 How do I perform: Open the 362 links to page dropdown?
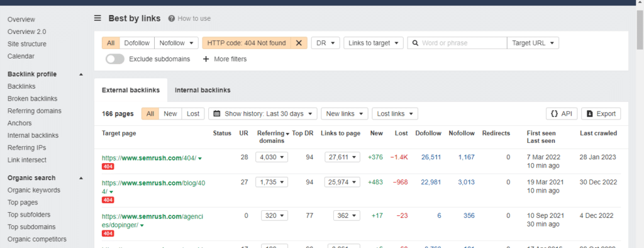pyautogui.click(x=347, y=215)
